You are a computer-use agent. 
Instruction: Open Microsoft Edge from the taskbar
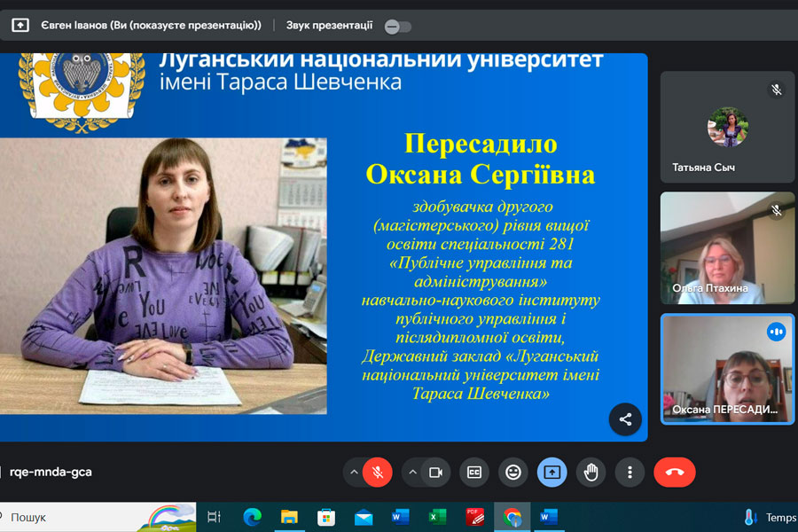tap(252, 517)
